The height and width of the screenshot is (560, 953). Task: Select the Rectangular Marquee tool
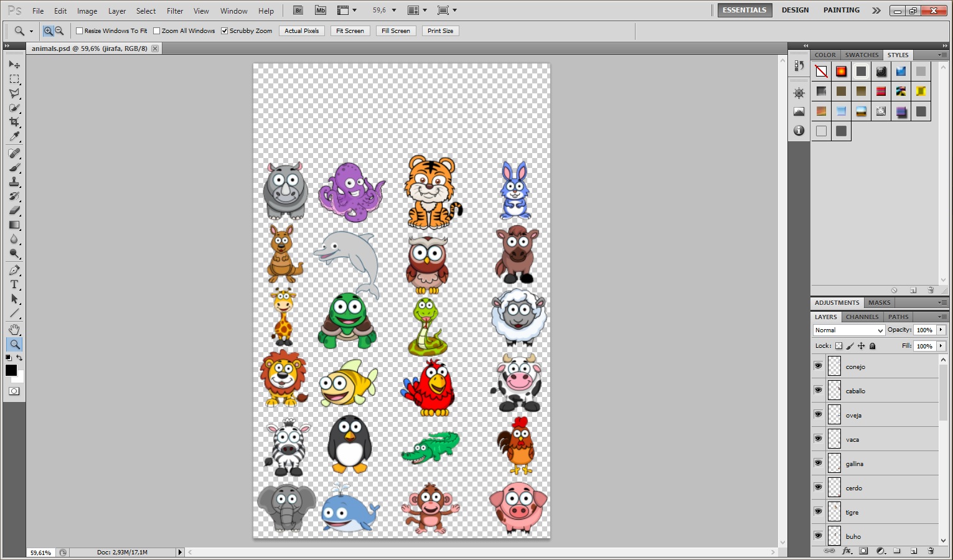coord(14,79)
